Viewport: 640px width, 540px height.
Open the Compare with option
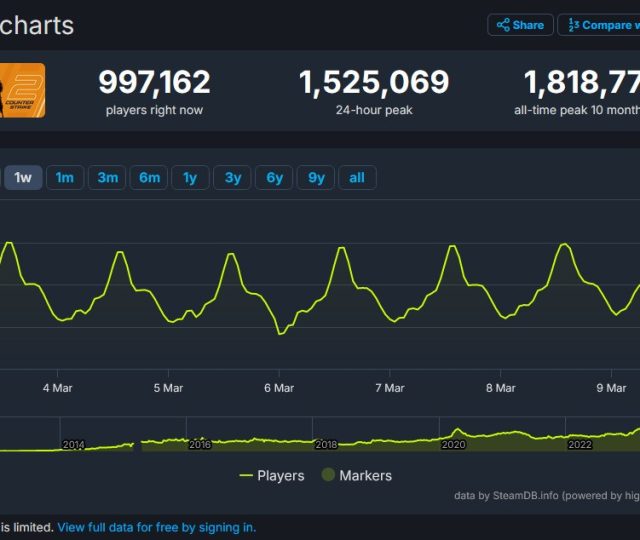click(600, 25)
